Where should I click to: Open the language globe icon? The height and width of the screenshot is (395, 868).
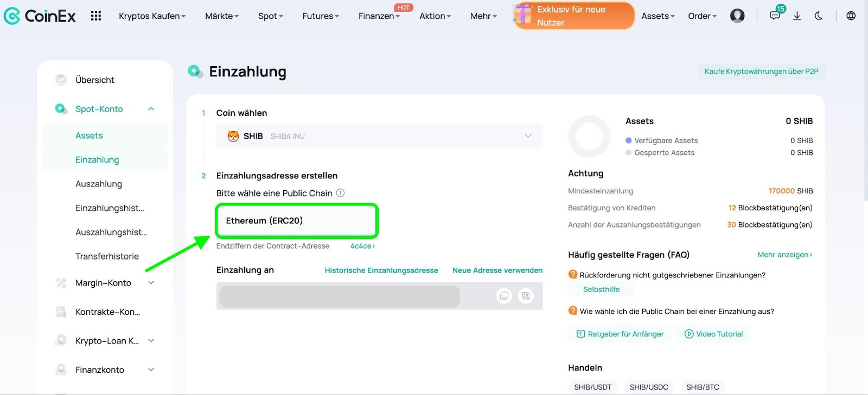tap(851, 16)
